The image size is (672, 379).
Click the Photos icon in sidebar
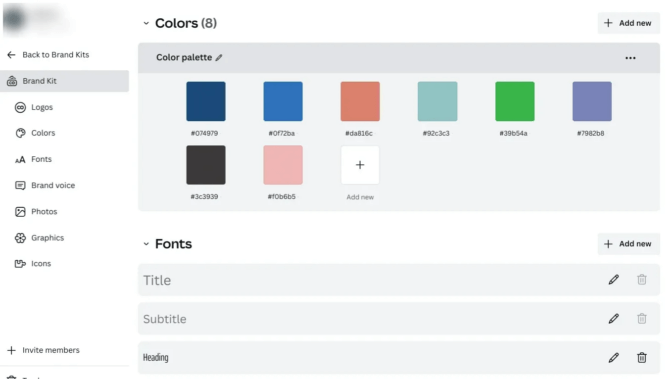tap(20, 211)
